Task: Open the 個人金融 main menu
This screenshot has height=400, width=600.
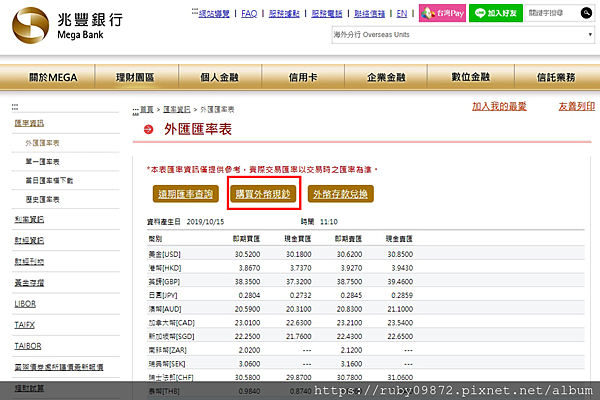Action: click(x=219, y=77)
